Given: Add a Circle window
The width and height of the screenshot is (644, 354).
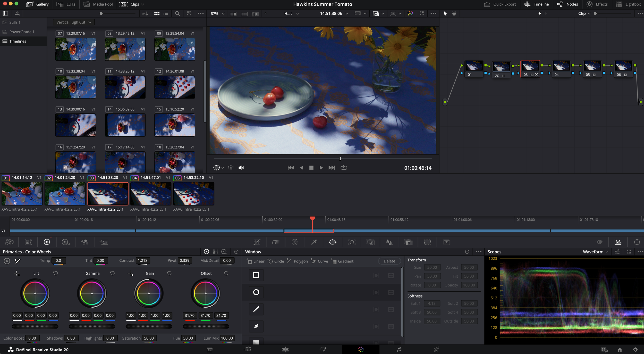Looking at the screenshot, I should 276,261.
